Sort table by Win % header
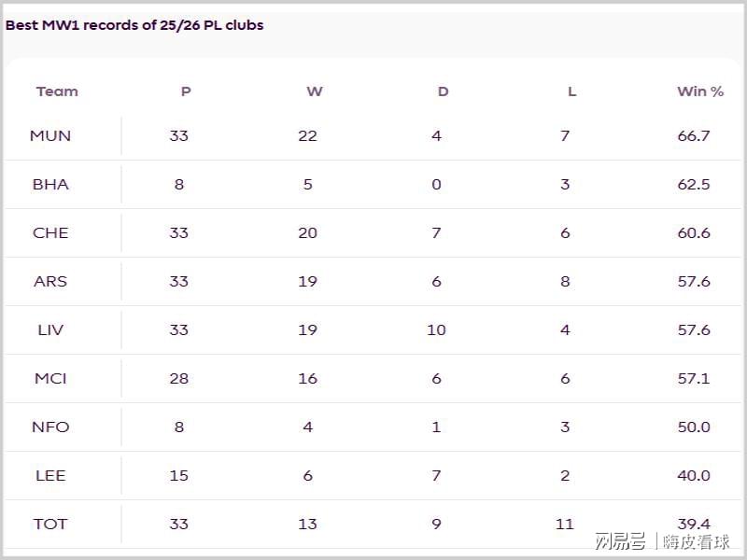 (x=700, y=91)
